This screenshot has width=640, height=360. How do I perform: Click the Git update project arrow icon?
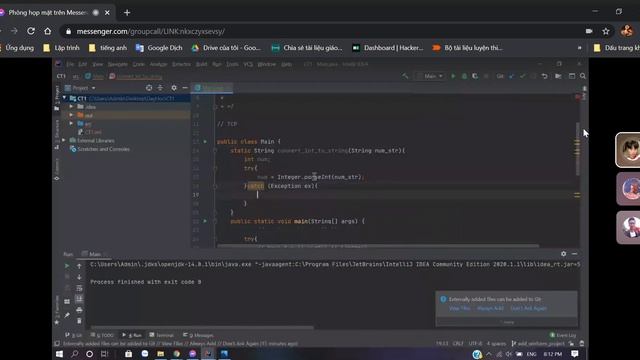pos(512,76)
